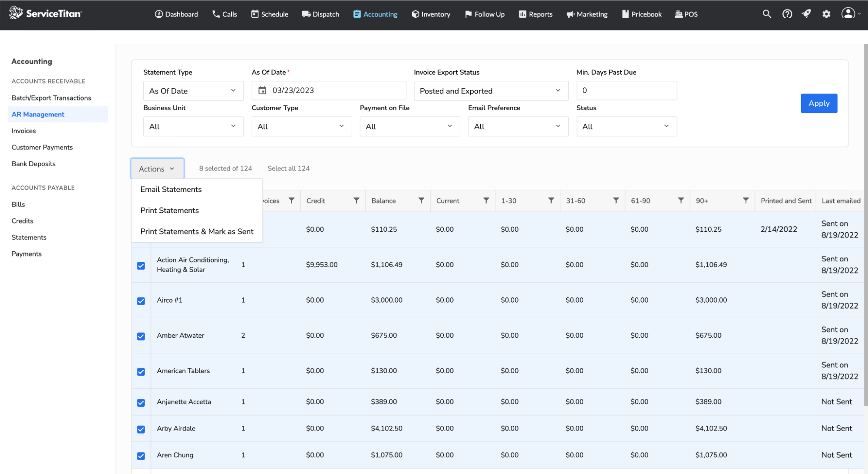The height and width of the screenshot is (474, 868).
Task: Click the Min. Days Past Due input field
Action: (626, 90)
